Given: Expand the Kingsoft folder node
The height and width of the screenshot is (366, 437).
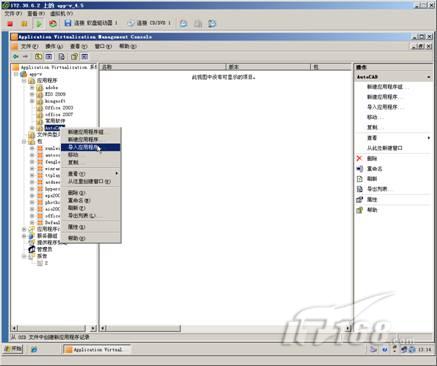Looking at the screenshot, I should pos(32,101).
